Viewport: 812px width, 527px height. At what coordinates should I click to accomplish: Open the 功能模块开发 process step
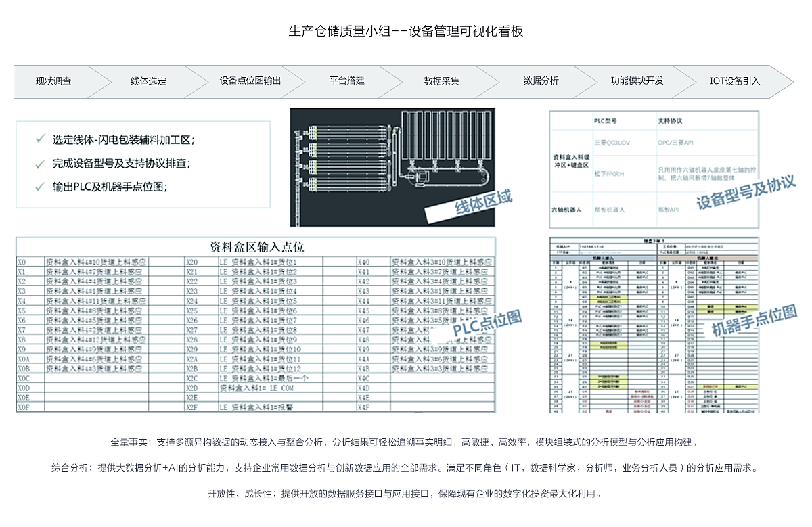tap(637, 81)
